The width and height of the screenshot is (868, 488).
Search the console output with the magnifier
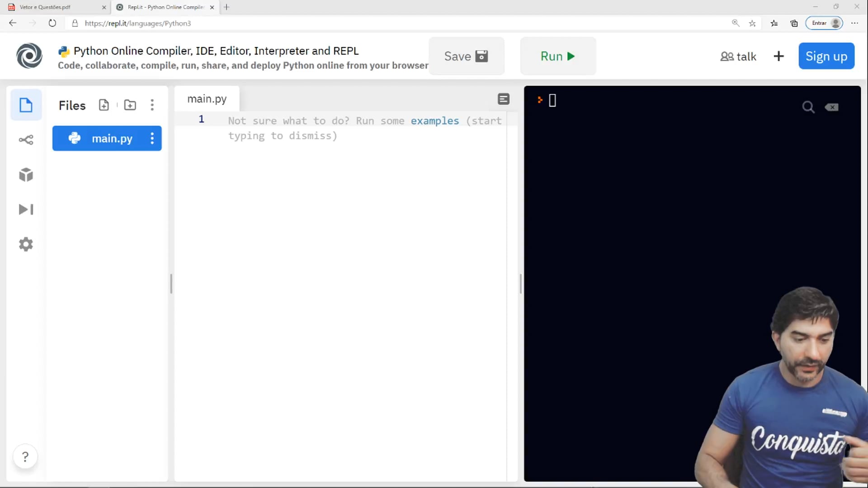(x=808, y=107)
